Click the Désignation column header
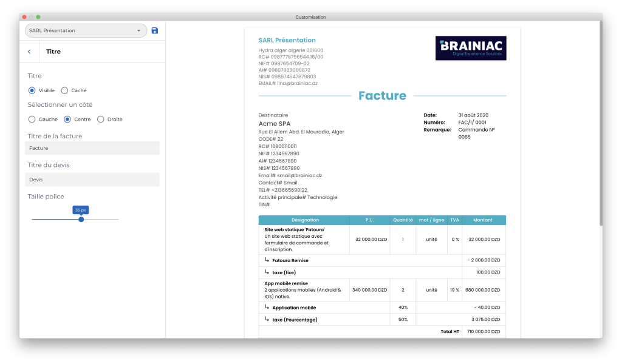 [x=304, y=220]
